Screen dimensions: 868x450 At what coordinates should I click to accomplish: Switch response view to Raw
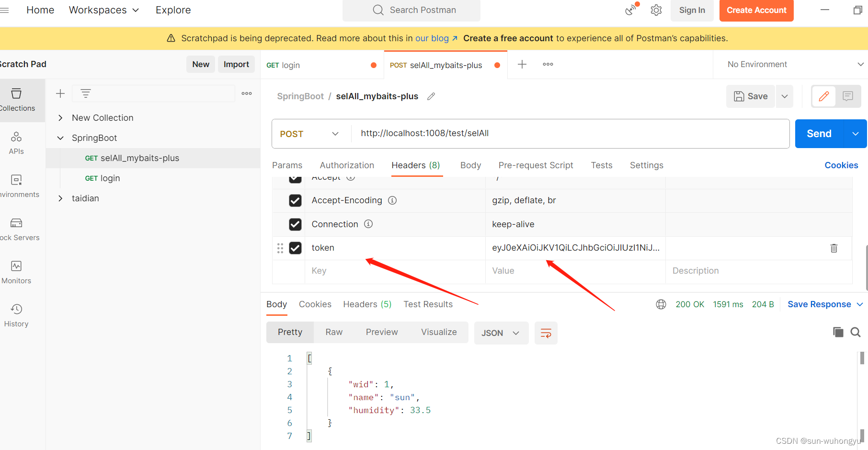pos(334,332)
